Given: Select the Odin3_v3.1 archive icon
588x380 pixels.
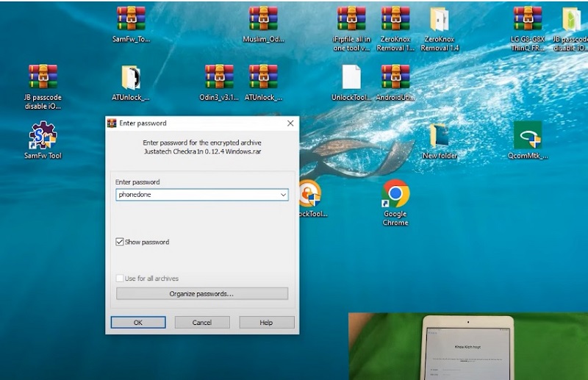Looking at the screenshot, I should pos(219,78).
